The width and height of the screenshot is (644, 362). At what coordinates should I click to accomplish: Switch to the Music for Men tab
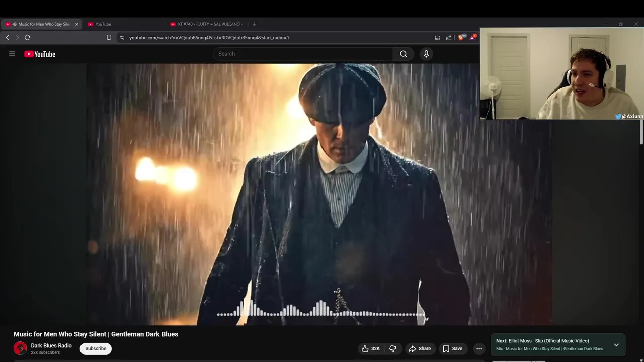[x=42, y=24]
